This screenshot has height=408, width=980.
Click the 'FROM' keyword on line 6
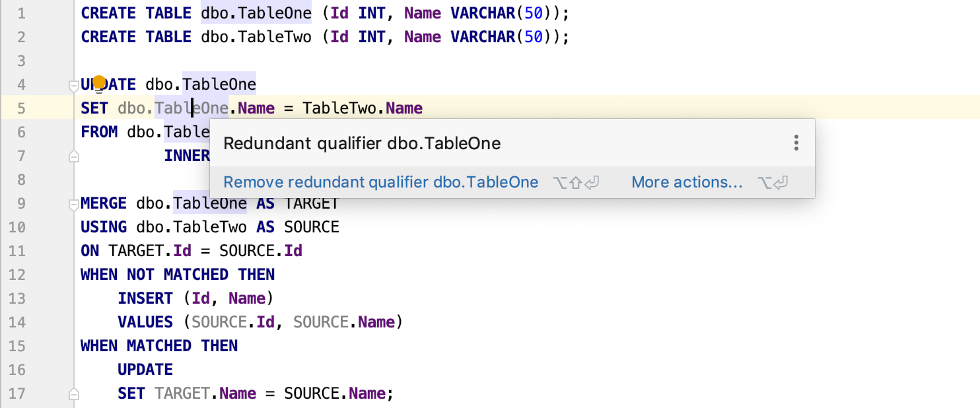tap(99, 132)
